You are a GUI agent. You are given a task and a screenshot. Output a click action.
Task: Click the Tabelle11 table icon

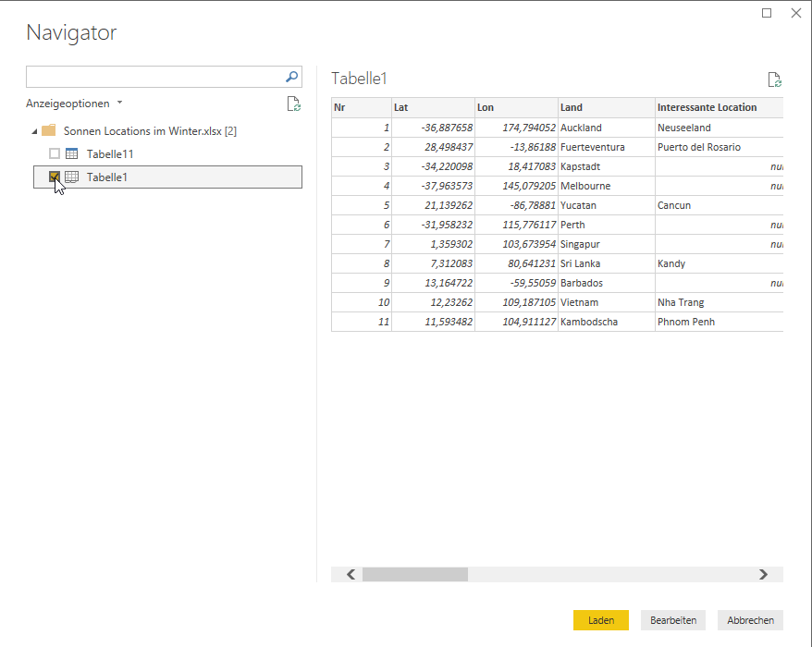[71, 153]
